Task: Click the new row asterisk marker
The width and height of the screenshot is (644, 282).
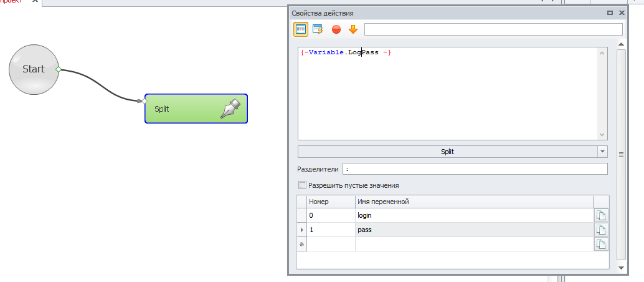Action: pos(302,244)
